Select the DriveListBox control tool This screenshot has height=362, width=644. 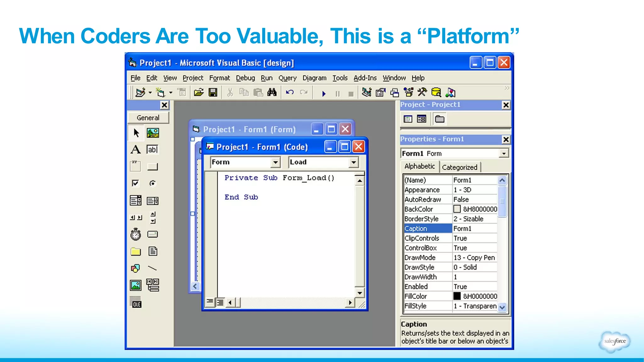pos(153,234)
